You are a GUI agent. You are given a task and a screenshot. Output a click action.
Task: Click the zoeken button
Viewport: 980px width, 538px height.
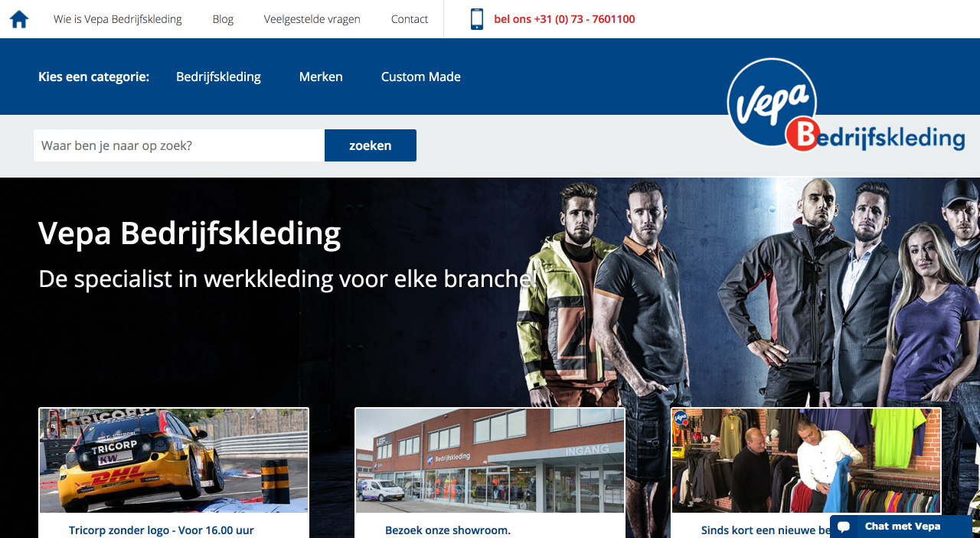[x=371, y=145]
